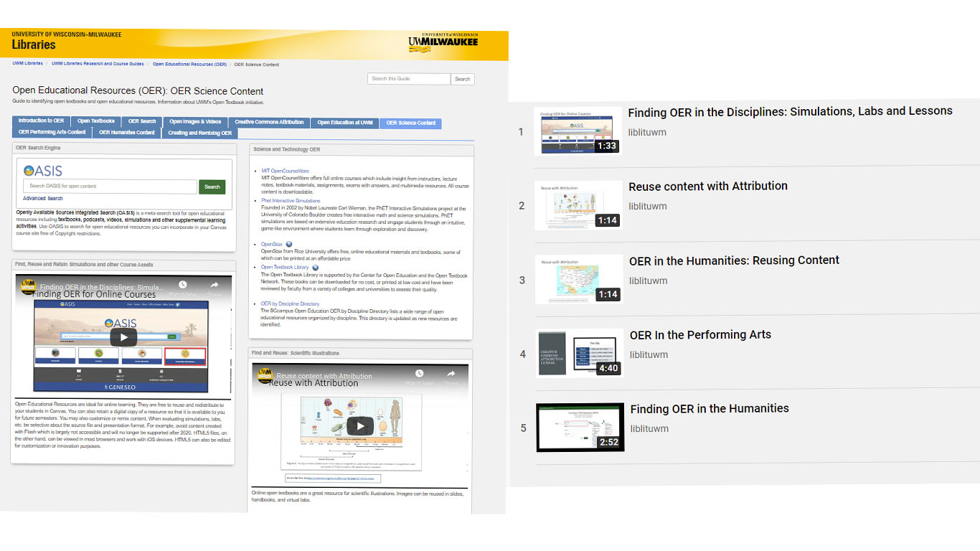Open the MIT OpenCourseWare link

[x=286, y=171]
